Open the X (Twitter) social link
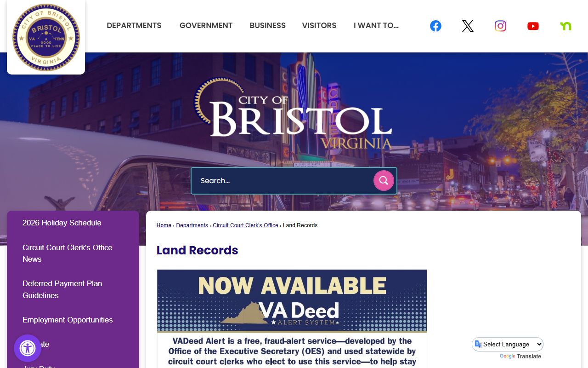Image resolution: width=588 pixels, height=368 pixels. pyautogui.click(x=468, y=26)
